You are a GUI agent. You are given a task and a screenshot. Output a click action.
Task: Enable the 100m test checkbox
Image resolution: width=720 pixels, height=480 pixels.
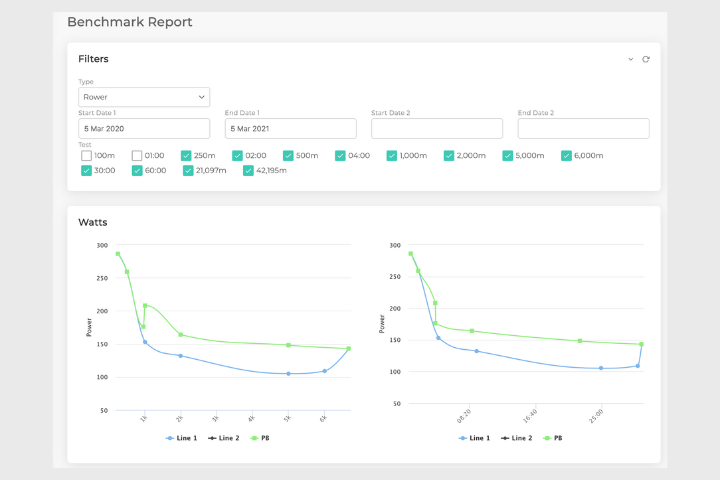point(87,156)
